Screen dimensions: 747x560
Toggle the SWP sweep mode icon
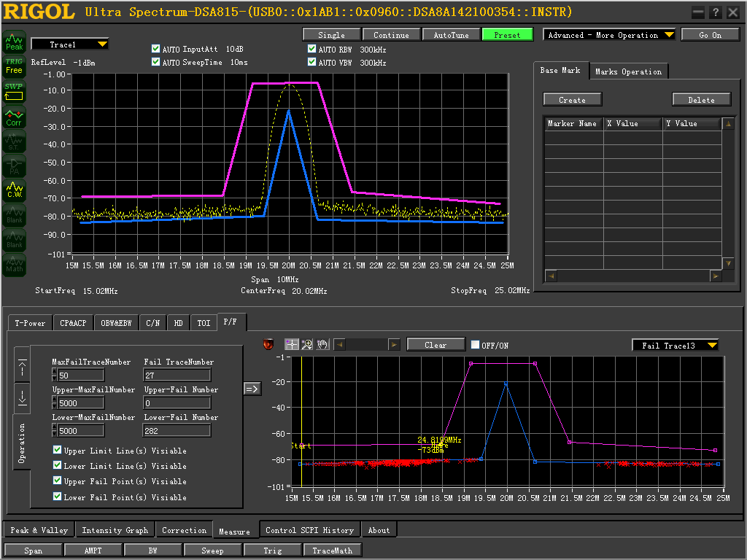pos(15,91)
